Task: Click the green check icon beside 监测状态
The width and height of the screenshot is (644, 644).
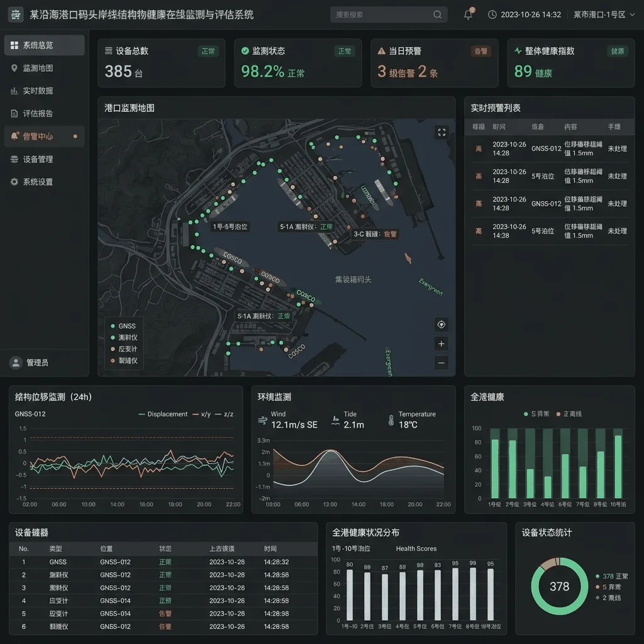Action: click(x=245, y=51)
